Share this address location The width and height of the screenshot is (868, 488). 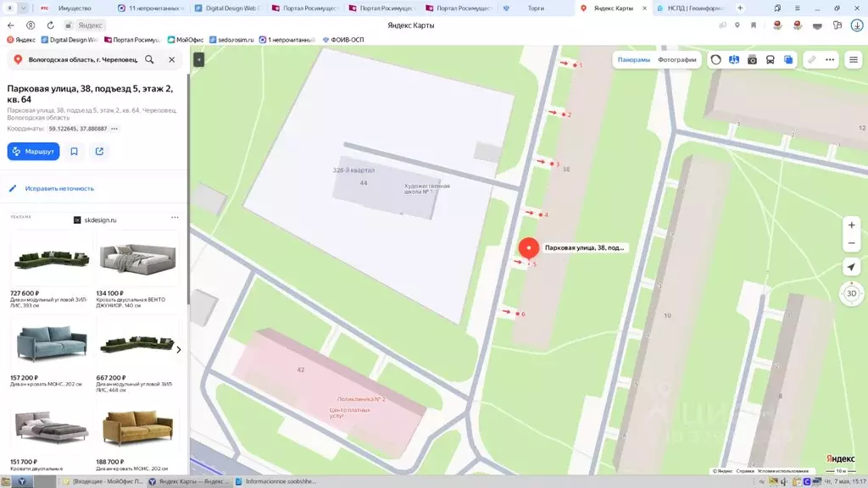click(100, 151)
